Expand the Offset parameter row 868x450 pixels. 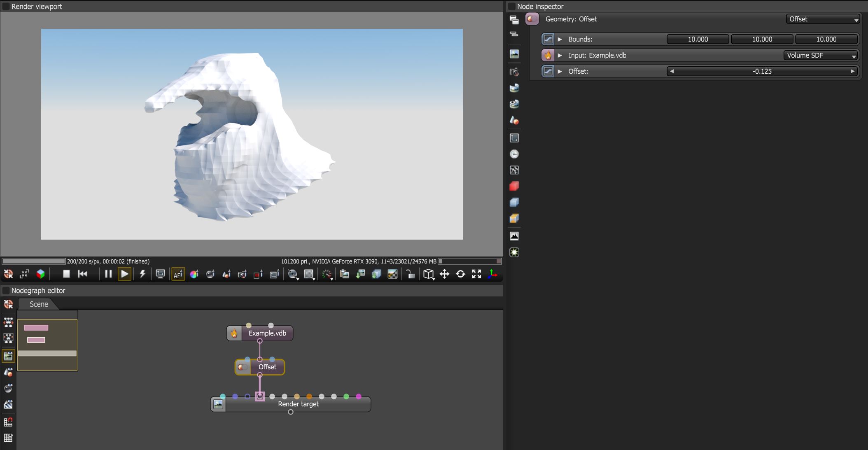(x=560, y=71)
